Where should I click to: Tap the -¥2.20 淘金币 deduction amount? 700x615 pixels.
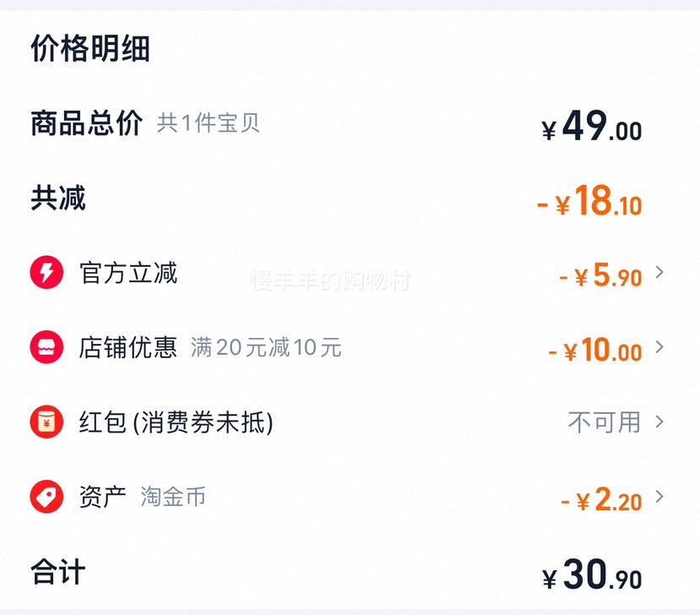coord(601,499)
